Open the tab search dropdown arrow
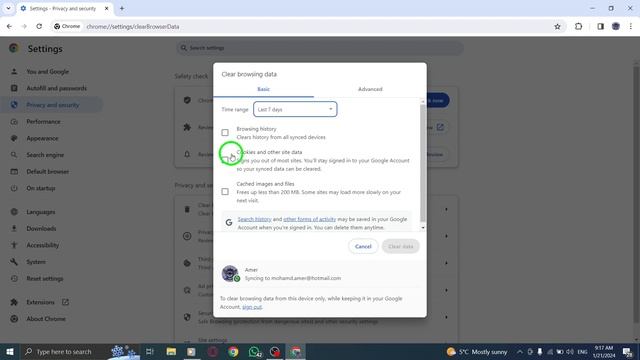640x360 pixels. [x=8, y=8]
